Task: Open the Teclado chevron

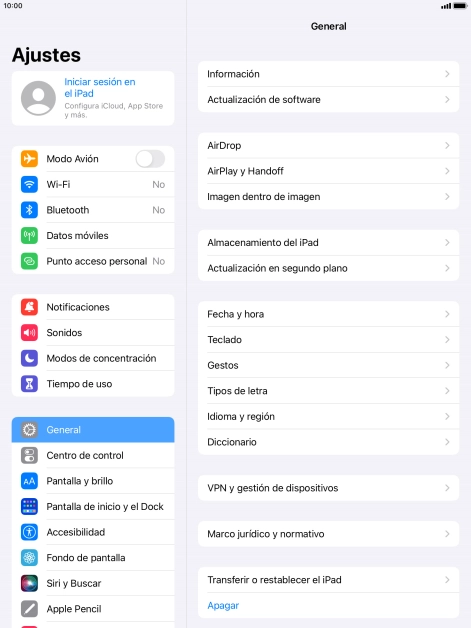Action: click(x=447, y=340)
